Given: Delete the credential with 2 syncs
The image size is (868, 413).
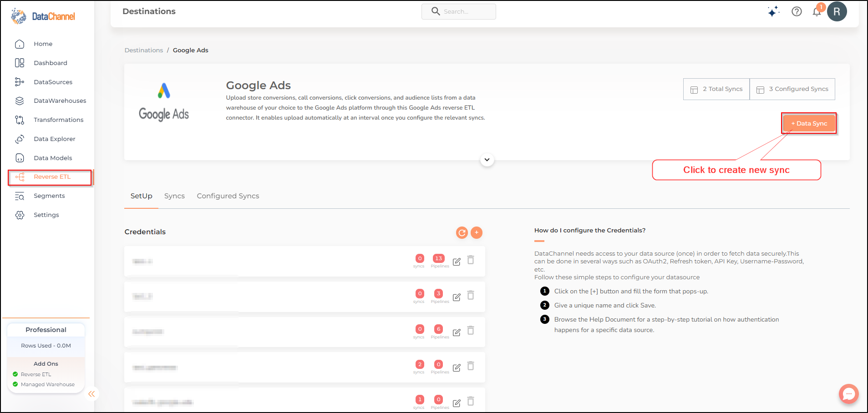Looking at the screenshot, I should tap(471, 366).
